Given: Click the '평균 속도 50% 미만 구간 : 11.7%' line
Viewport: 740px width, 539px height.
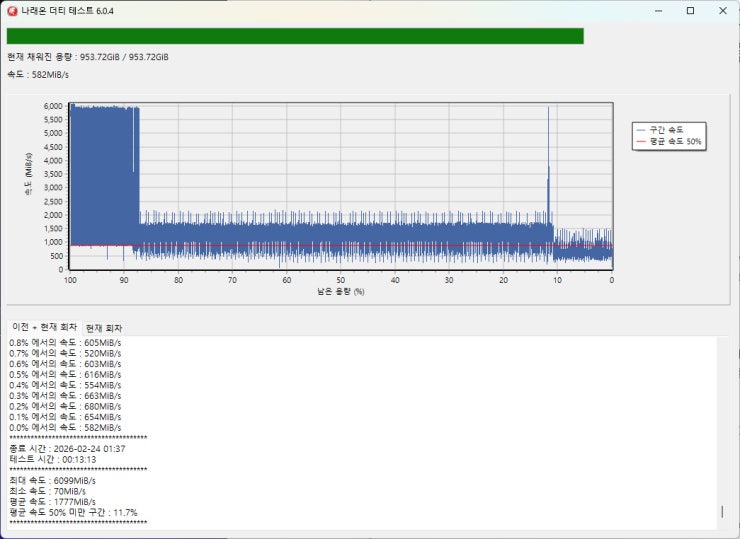Looking at the screenshot, I should (73, 513).
